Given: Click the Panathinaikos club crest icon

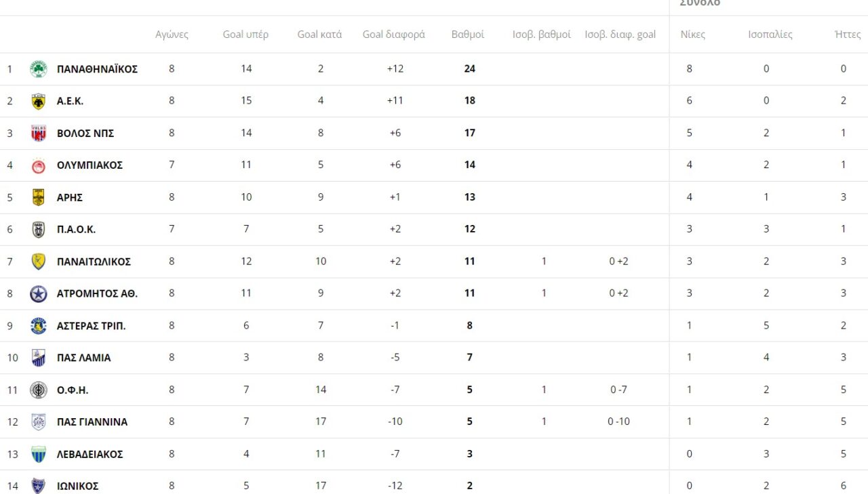Looking at the screenshot, I should (39, 69).
